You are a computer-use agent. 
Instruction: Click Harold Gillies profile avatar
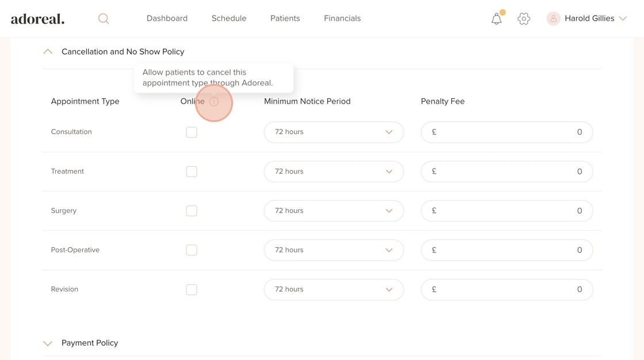(x=553, y=18)
